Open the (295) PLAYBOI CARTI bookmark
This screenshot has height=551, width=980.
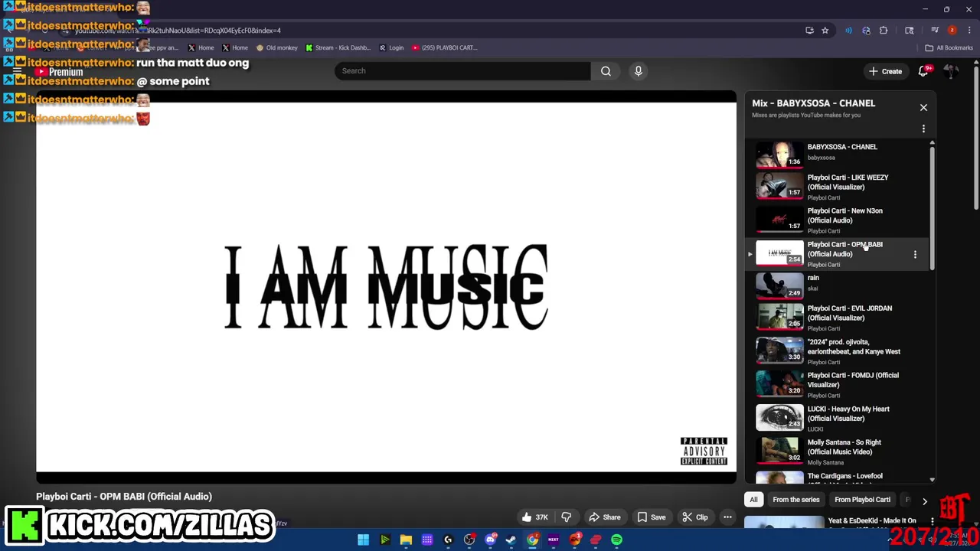[x=445, y=47]
